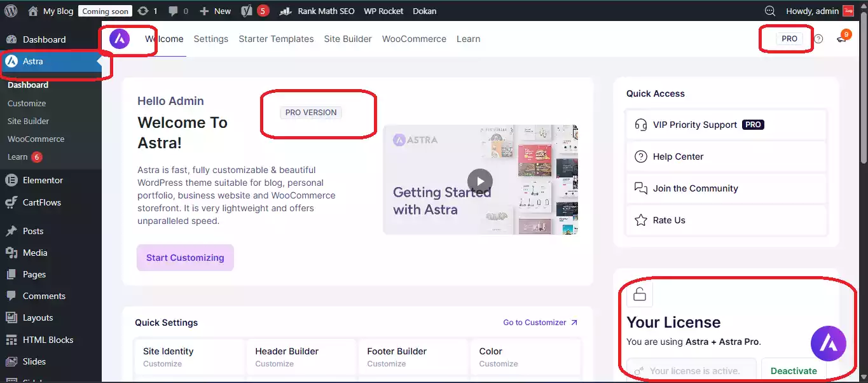
Task: Switch to the Site Builder tab
Action: (348, 39)
